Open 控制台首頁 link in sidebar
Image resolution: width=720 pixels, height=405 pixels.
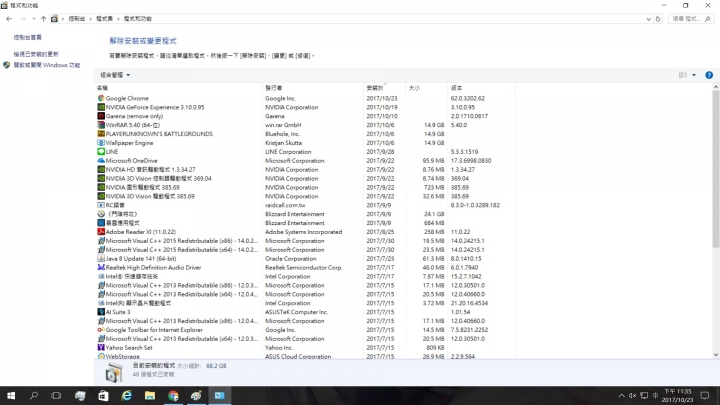coord(28,37)
